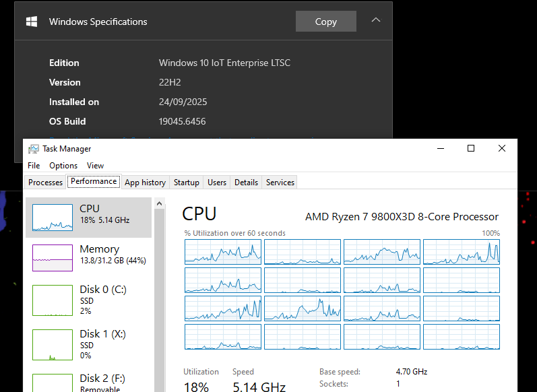The width and height of the screenshot is (537, 392).
Task: Click the Windows logo icon beside Windows Specifications
Action: click(32, 22)
